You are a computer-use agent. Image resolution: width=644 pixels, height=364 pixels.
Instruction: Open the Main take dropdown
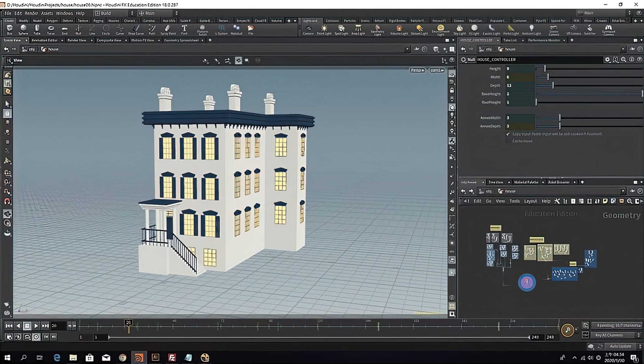[176, 13]
